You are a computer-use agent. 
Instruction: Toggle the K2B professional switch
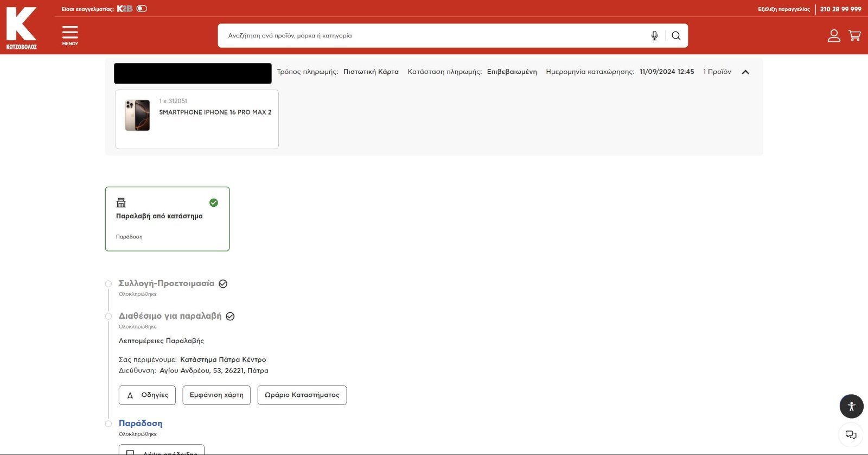142,9
